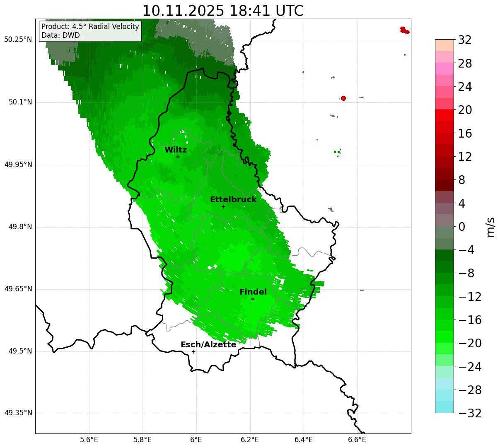500x448 pixels.
Task: Click the 49.65°N latitude label
Action: tap(18, 289)
